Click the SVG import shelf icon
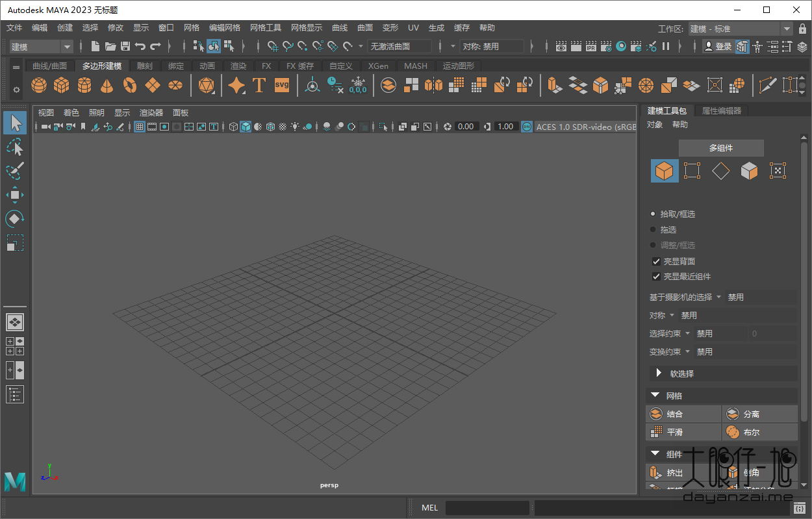Viewport: 812px width, 519px height. pyautogui.click(x=282, y=85)
